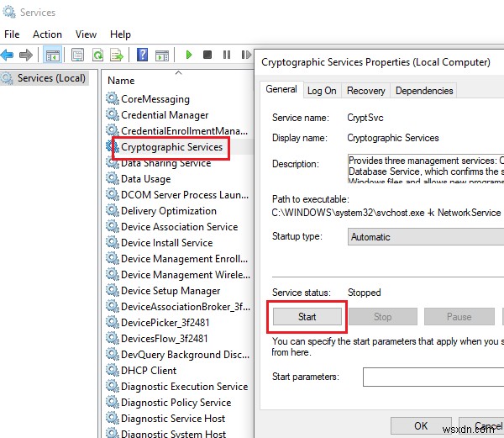Image resolution: width=504 pixels, height=438 pixels.
Task: Click the OK button
Action: point(421,425)
